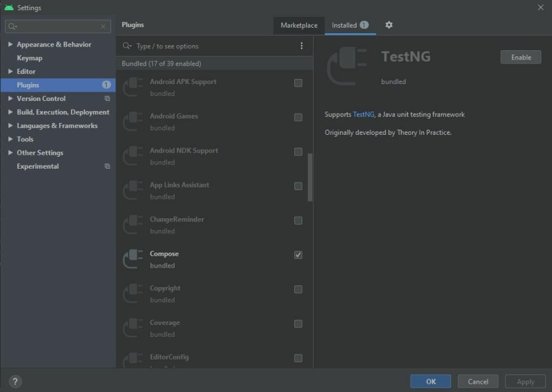This screenshot has width=552, height=392.
Task: Click the Apply button
Action: coord(525,381)
